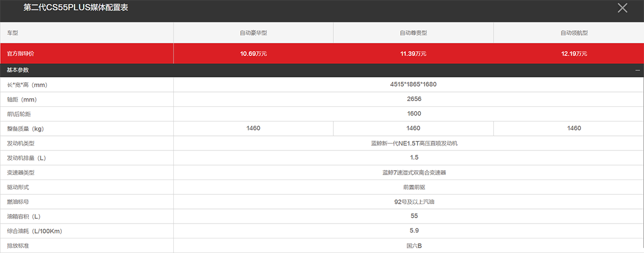Click the 10.69万元 price
The image size is (644, 253).
click(253, 54)
